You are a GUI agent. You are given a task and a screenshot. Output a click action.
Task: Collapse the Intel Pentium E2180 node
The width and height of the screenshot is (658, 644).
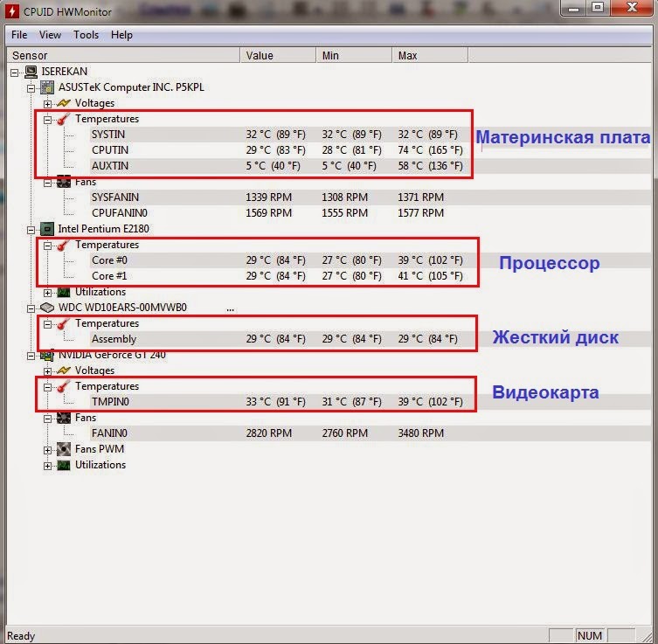[x=31, y=230]
